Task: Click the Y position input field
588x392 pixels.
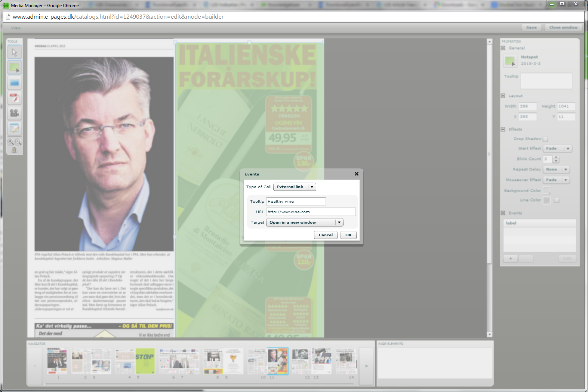Action: [566, 117]
